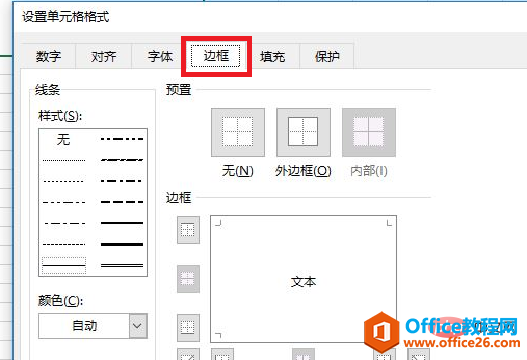Toggle the right border button below preview
Image resolution: width=527 pixels, height=360 pixels.
(384, 354)
